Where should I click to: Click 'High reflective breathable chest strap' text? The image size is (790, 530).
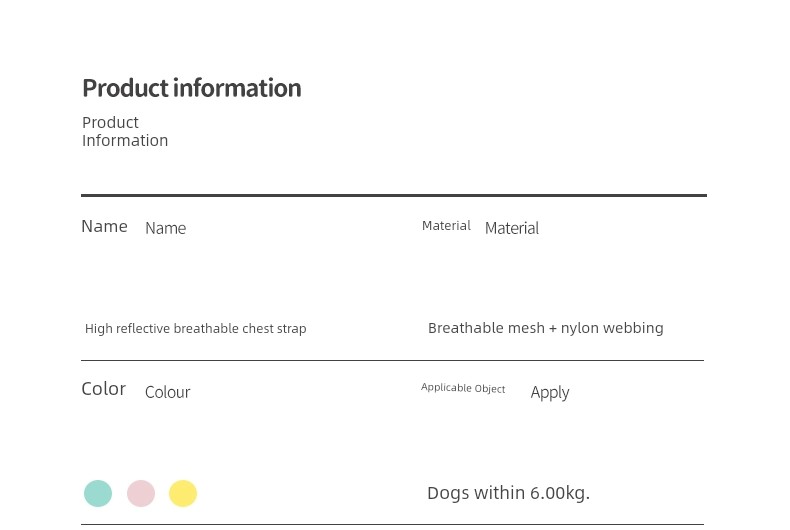pyautogui.click(x=195, y=328)
